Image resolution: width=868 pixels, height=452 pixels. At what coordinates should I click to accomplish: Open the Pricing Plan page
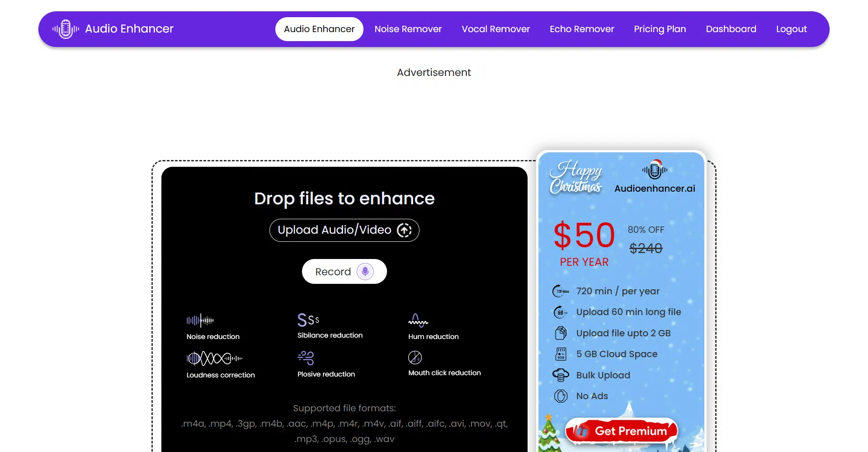tap(660, 29)
